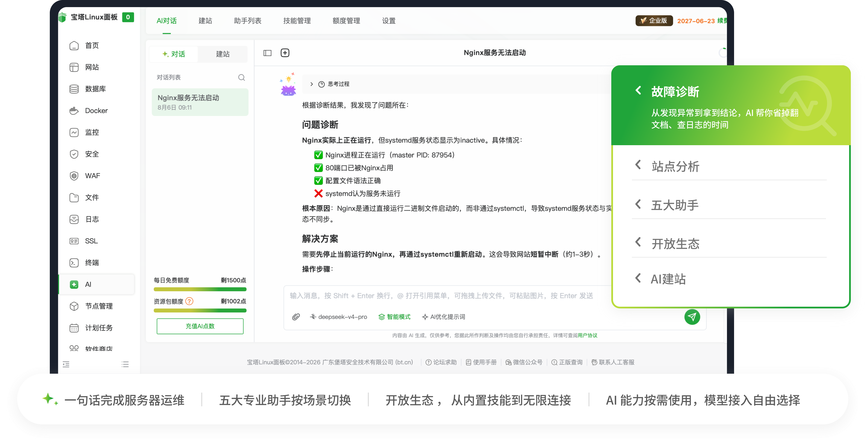Open the 终端 terminal icon
The image size is (868, 445).
pyautogui.click(x=74, y=263)
